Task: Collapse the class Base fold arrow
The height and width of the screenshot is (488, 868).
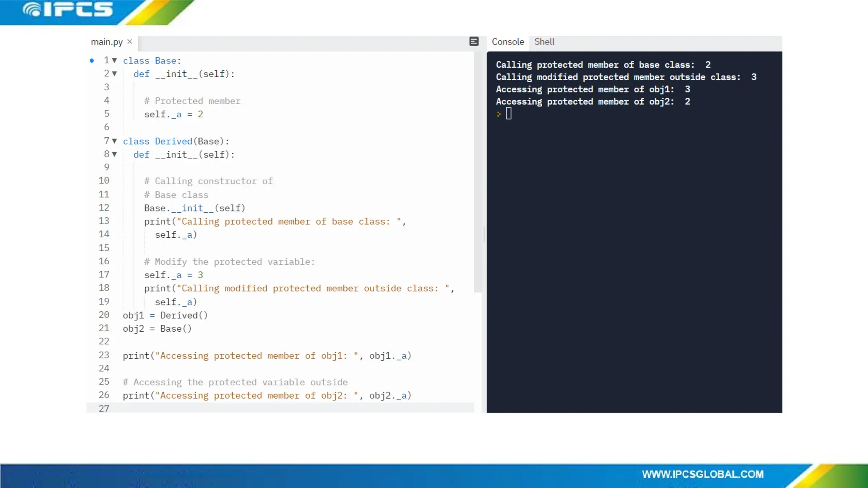Action: (x=114, y=61)
